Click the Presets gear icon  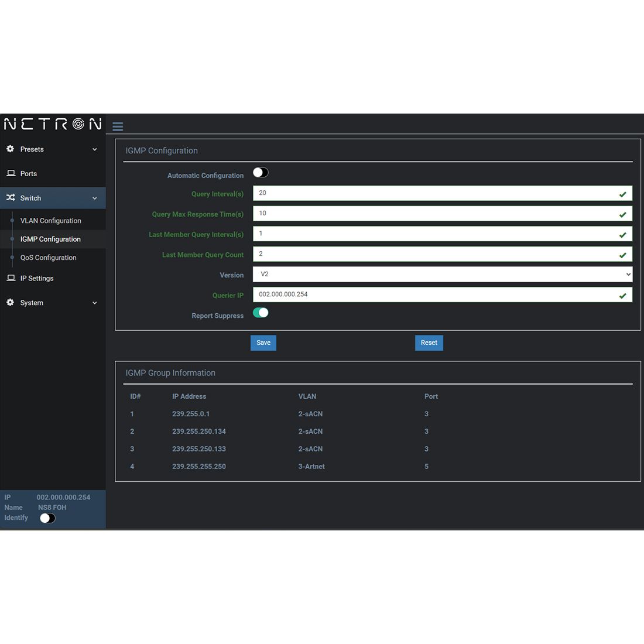pos(11,149)
